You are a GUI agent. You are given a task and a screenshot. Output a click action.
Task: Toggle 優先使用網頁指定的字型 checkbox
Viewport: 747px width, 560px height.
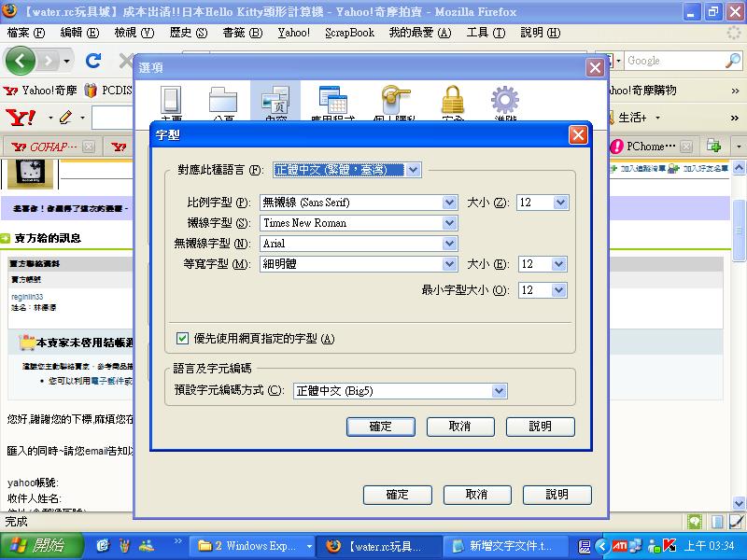183,339
